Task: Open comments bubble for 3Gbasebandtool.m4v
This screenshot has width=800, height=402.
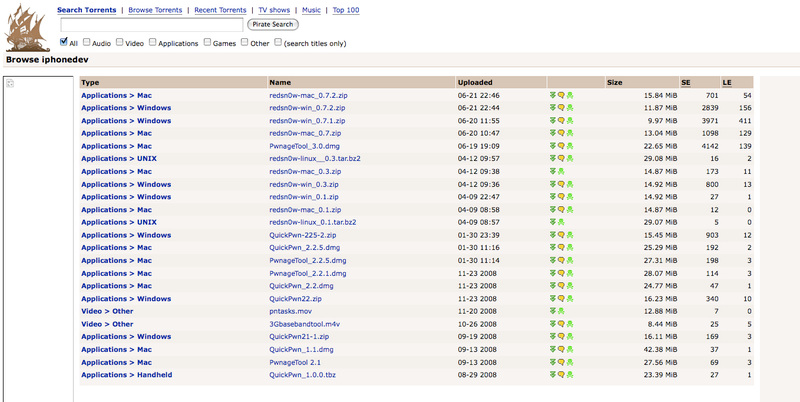Action: 561,324
